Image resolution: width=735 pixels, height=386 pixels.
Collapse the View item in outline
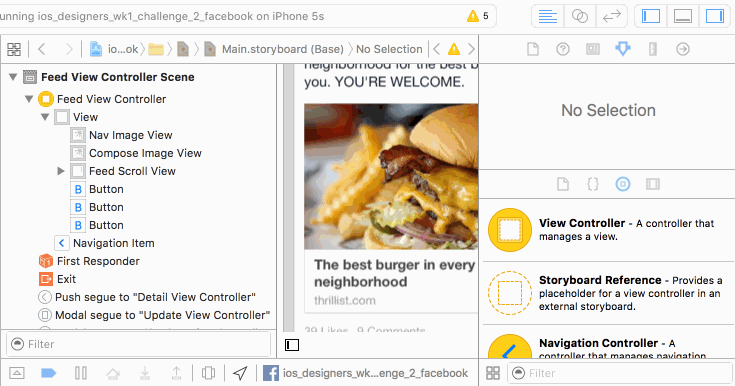tap(45, 117)
